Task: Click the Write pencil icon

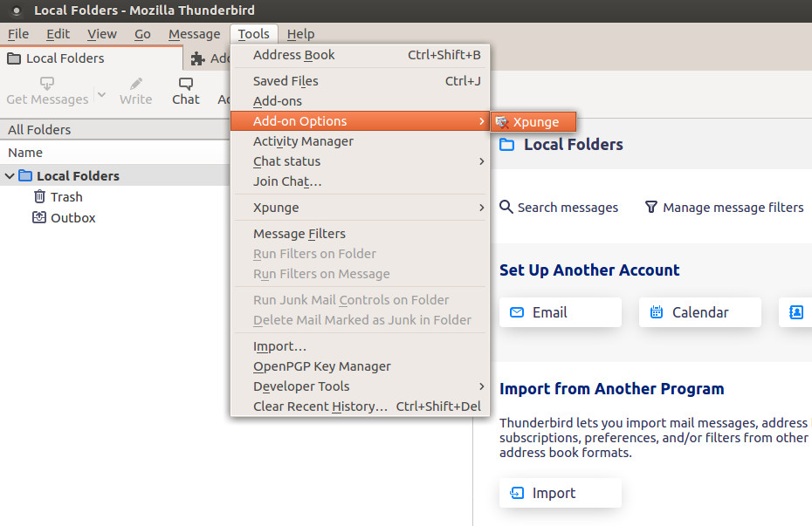Action: 136,83
